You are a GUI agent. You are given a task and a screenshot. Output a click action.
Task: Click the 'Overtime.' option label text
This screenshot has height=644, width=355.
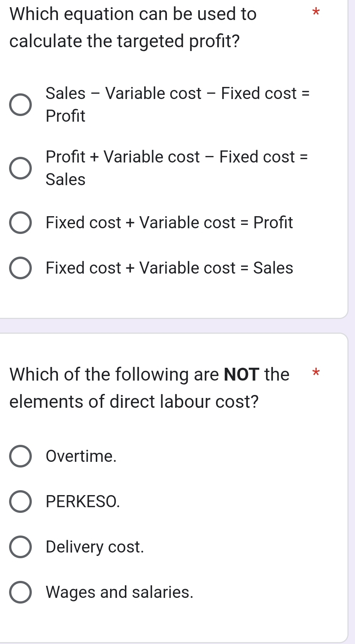[81, 456]
